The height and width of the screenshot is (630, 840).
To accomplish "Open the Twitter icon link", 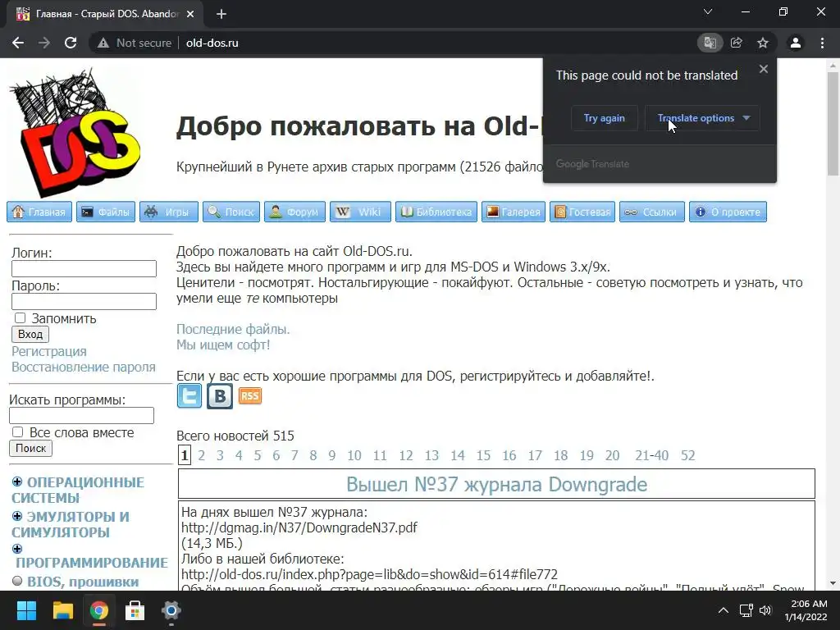I will coord(189,396).
